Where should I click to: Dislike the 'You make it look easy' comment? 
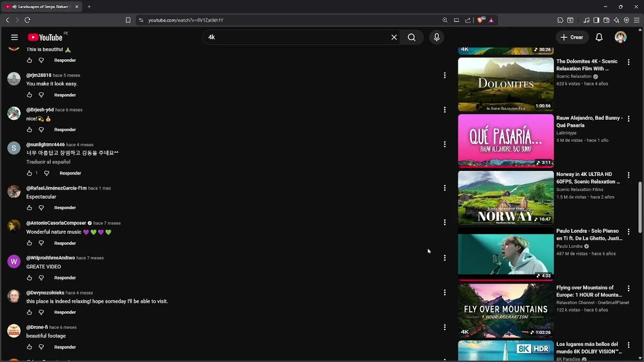click(x=41, y=95)
